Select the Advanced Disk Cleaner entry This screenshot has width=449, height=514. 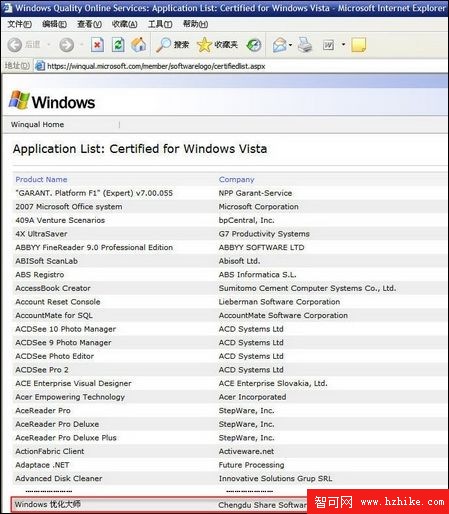[x=59, y=479]
